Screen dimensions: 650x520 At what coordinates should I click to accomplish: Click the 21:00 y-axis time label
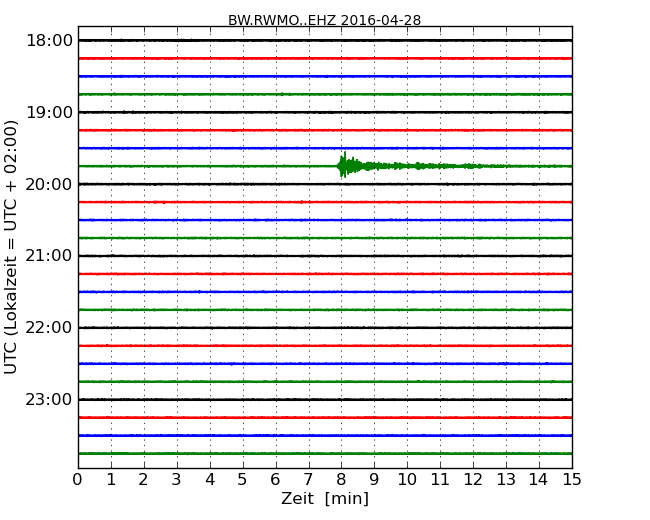click(x=49, y=256)
